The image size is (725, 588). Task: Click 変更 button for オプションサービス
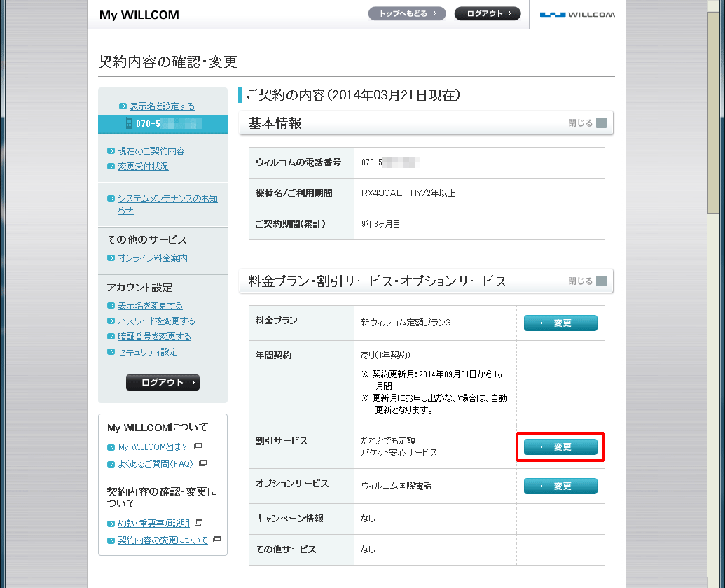(560, 486)
